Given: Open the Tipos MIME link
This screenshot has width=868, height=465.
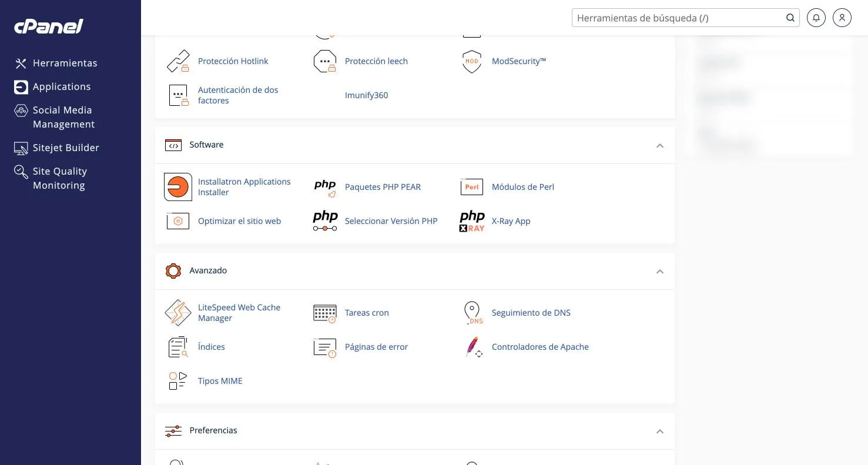Looking at the screenshot, I should tap(220, 381).
